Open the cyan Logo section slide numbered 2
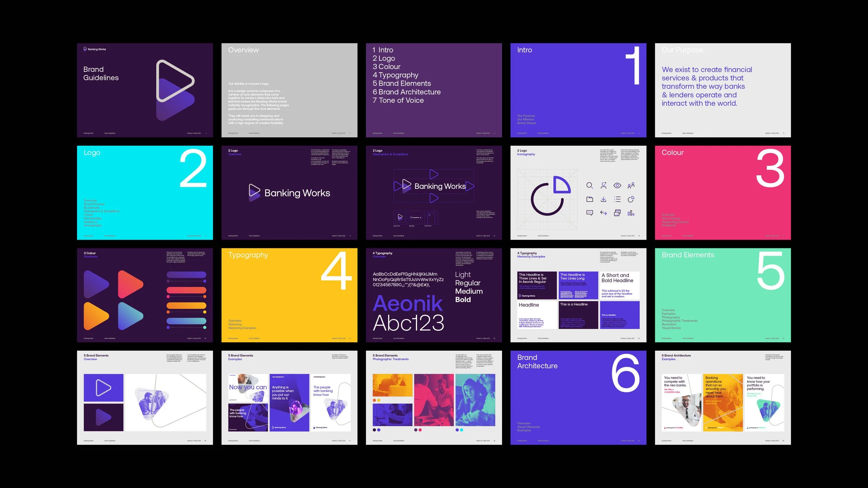This screenshot has height=488, width=868. pyautogui.click(x=145, y=193)
